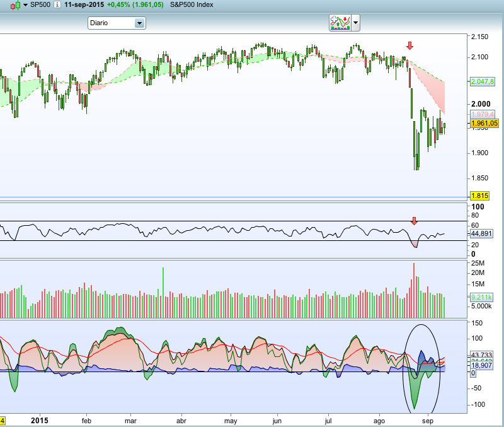Click the ago month label on time axis

coord(379,421)
